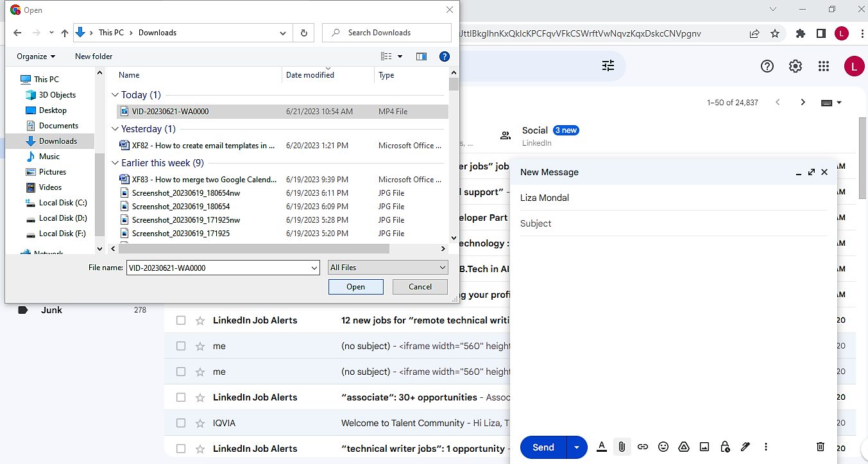Collapse the Earlier this week group

(115, 163)
